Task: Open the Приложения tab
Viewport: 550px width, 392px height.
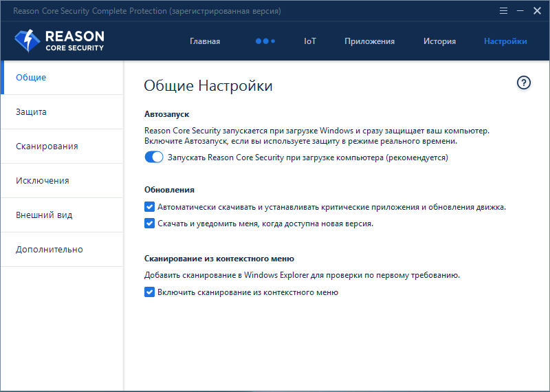Action: point(369,41)
